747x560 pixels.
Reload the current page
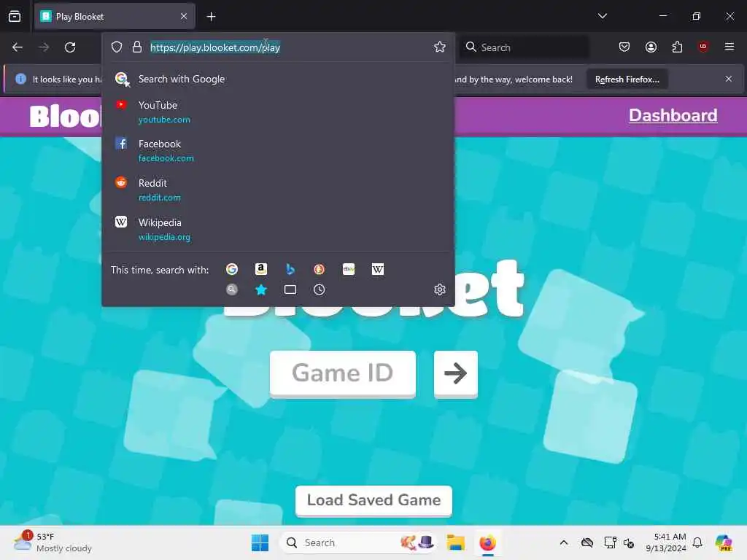[x=70, y=47]
